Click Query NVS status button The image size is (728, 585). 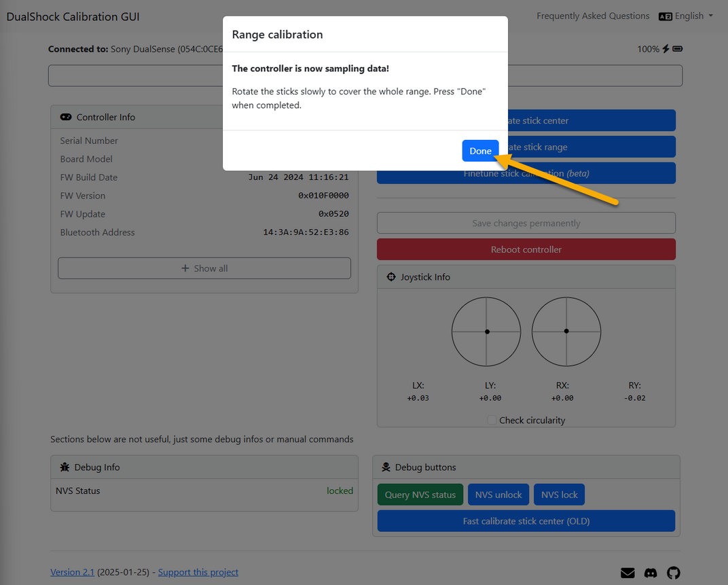pyautogui.click(x=420, y=495)
